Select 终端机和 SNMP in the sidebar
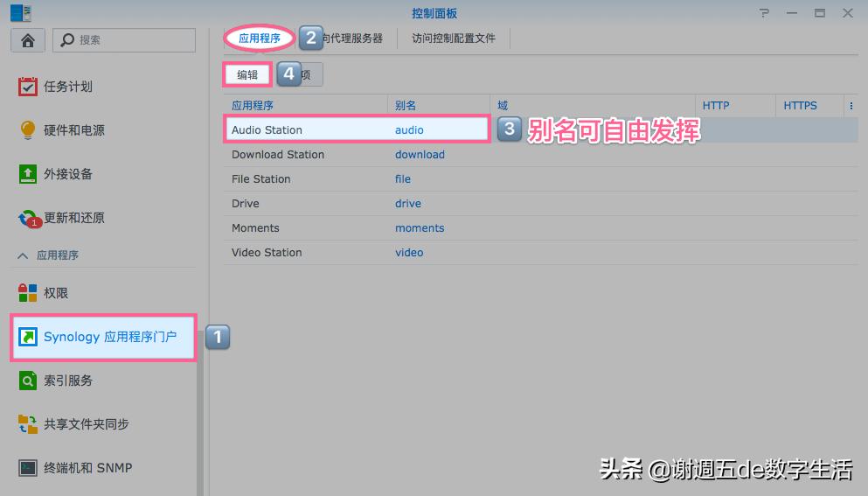Screen dimensions: 868x496 point(88,468)
